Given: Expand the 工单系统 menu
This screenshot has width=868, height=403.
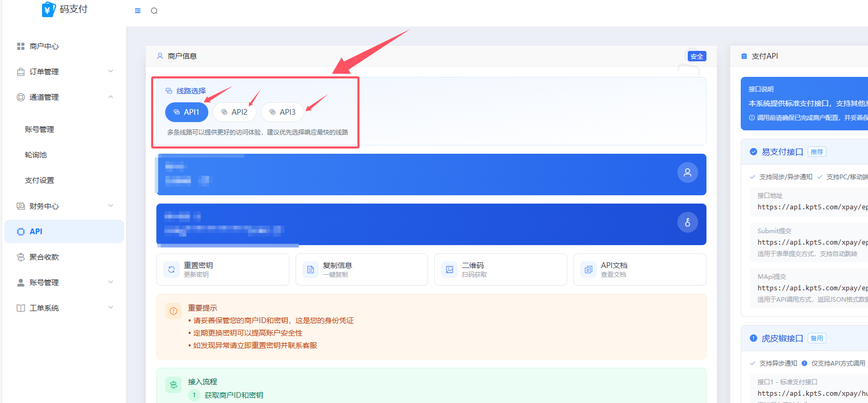Looking at the screenshot, I should tap(64, 308).
